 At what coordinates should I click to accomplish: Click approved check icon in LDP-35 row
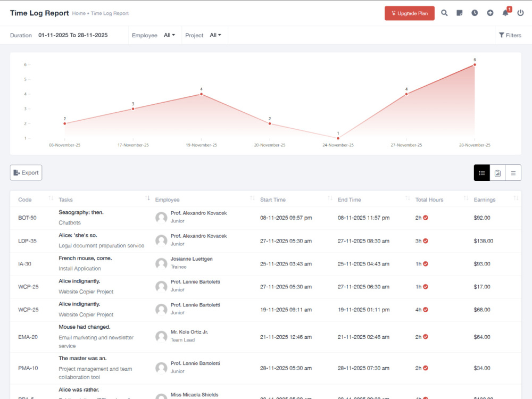point(426,241)
